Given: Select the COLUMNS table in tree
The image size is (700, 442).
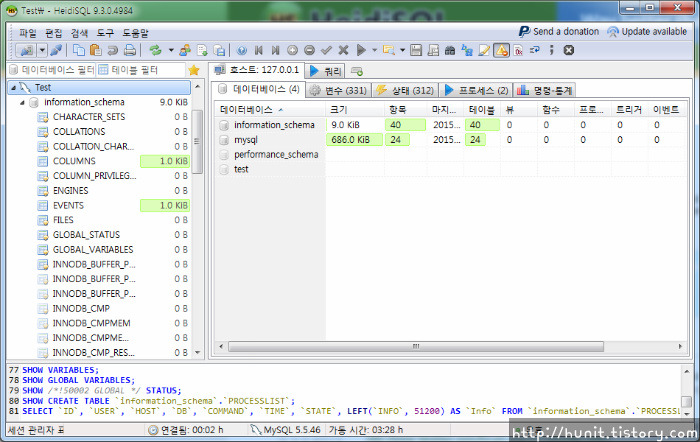Looking at the screenshot, I should tap(74, 161).
